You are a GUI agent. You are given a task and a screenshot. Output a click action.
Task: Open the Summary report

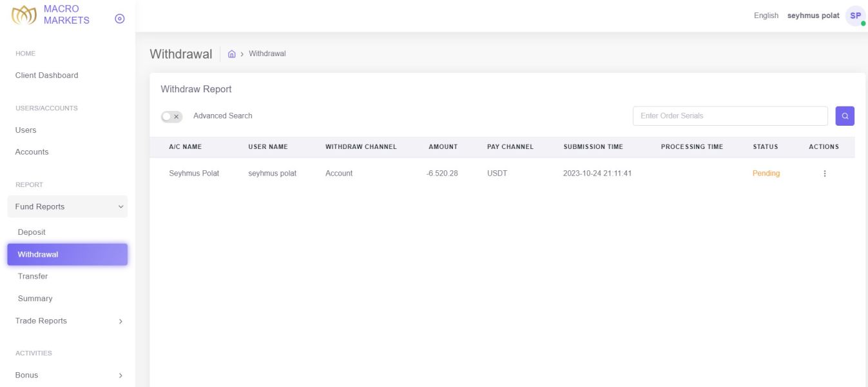point(35,299)
